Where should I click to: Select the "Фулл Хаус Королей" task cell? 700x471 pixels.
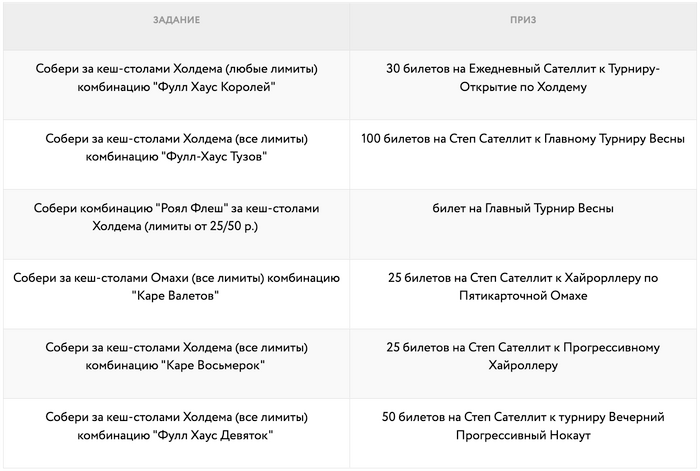click(176, 78)
